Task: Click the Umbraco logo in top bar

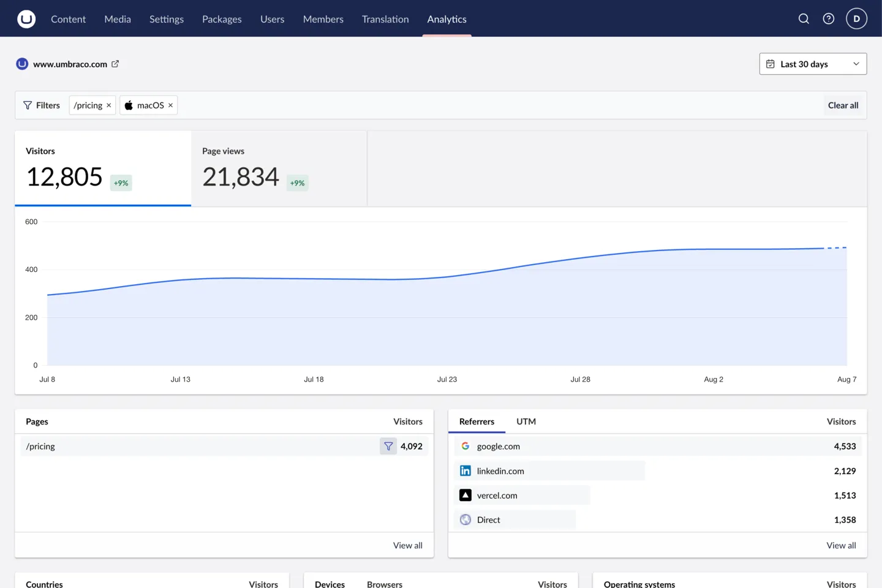Action: 26,19
